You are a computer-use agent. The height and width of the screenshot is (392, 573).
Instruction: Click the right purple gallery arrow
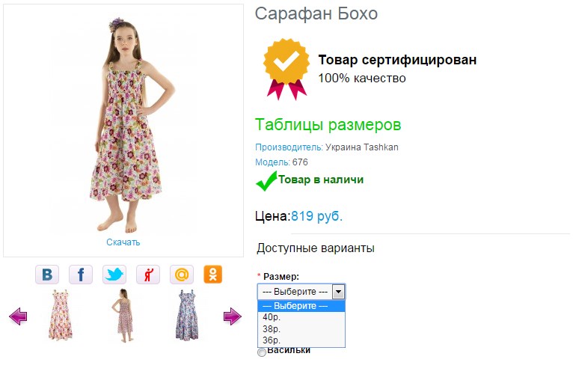coord(233,317)
